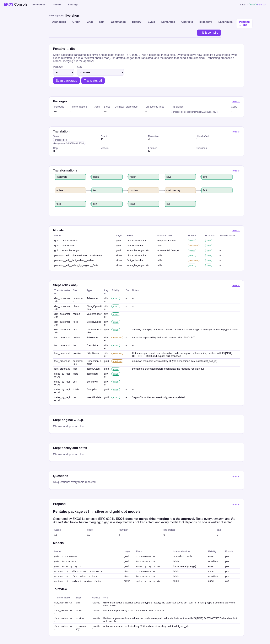
Task: Refresh the Translation panel
Action: point(236,132)
